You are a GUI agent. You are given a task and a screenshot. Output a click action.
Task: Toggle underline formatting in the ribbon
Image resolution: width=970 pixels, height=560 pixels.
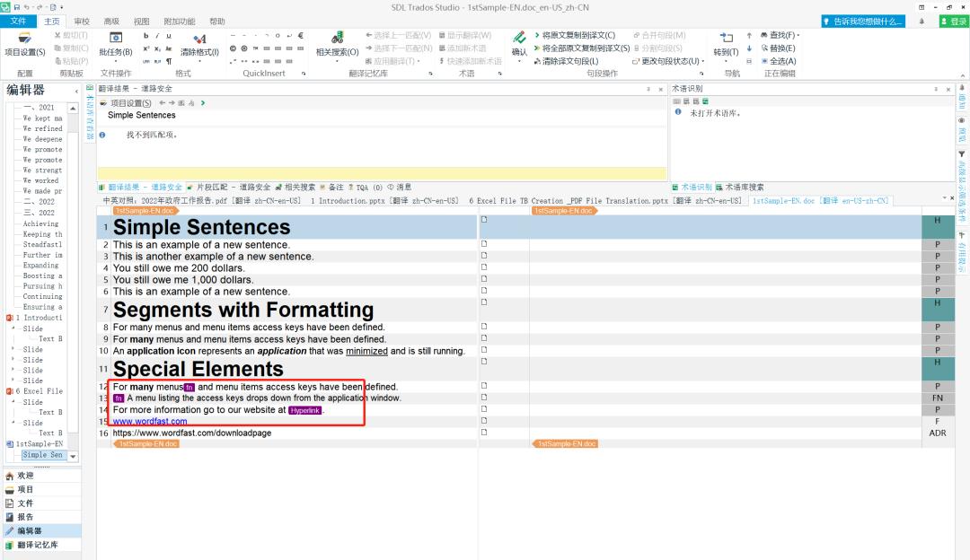click(x=169, y=35)
